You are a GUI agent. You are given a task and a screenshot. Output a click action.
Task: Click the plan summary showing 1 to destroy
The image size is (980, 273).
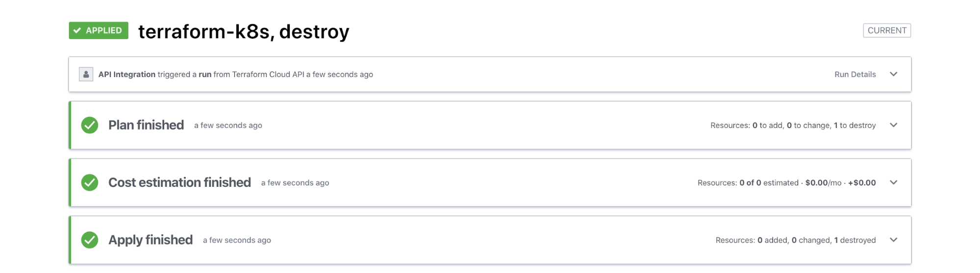pyautogui.click(x=793, y=125)
